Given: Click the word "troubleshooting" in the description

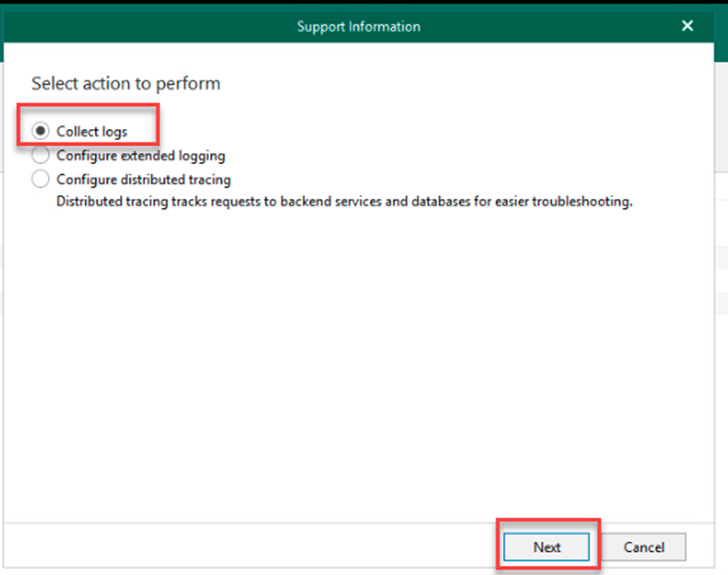Looking at the screenshot, I should pos(581,201).
